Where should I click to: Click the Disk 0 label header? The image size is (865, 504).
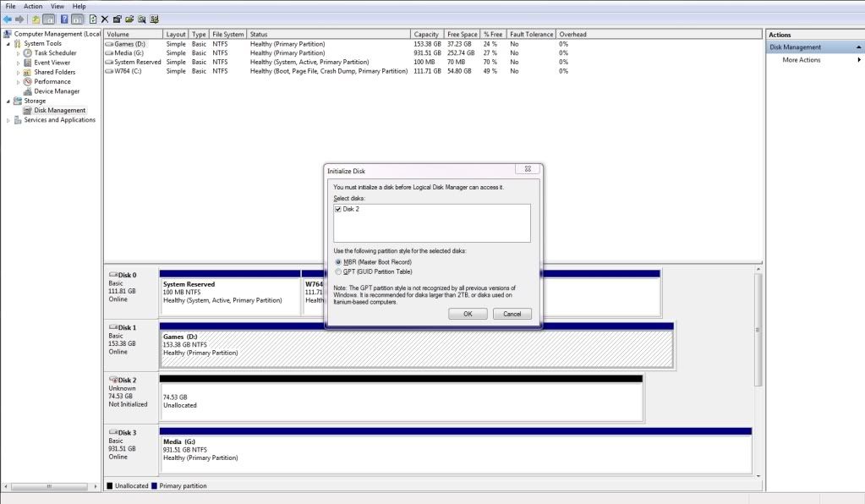click(x=127, y=275)
